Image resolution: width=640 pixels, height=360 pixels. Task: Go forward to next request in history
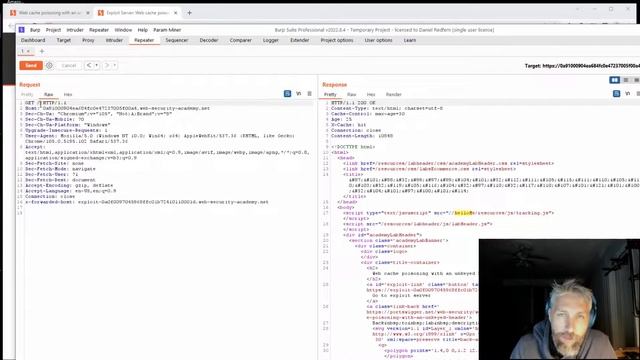point(107,65)
